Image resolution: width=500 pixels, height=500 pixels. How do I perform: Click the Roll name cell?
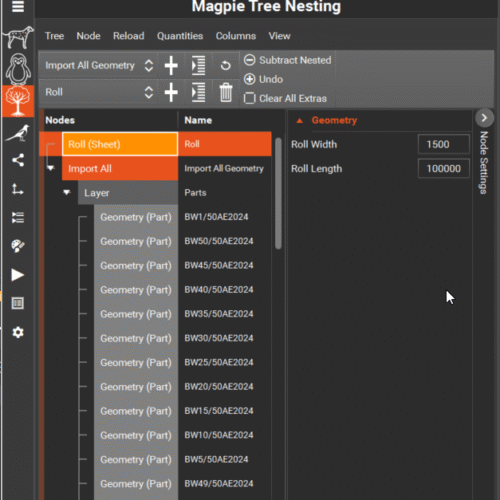tap(225, 144)
